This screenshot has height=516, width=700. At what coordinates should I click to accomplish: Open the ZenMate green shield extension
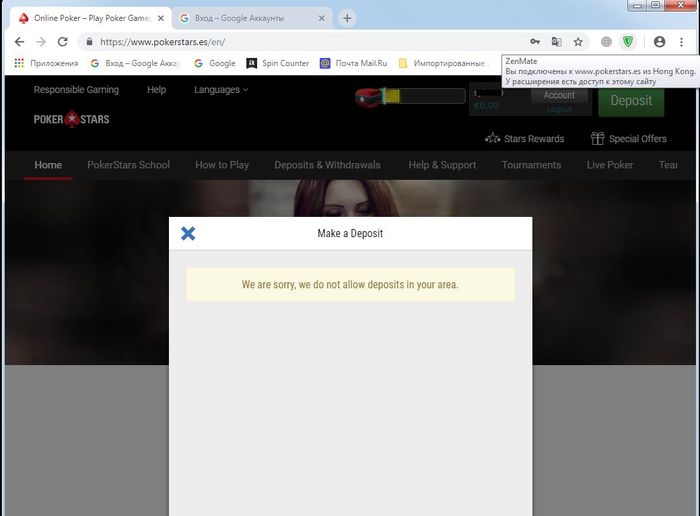tap(628, 42)
